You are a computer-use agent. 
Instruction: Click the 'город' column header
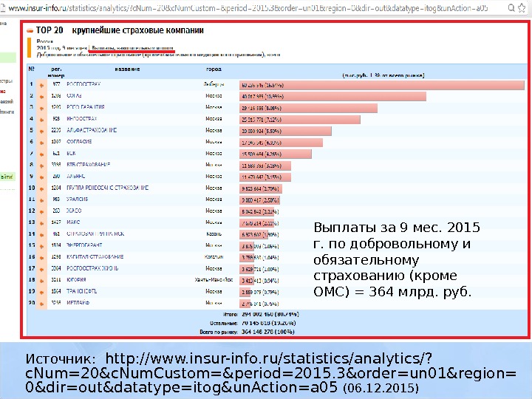pyautogui.click(x=214, y=69)
